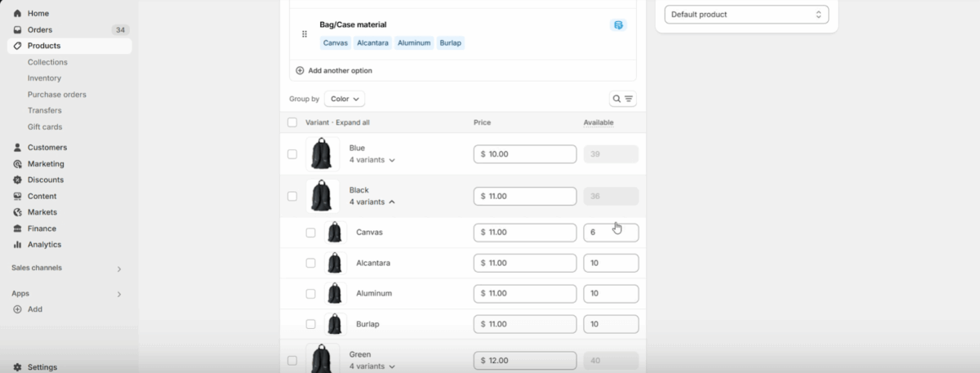
Task: Click the Black backpack thumbnail
Action: [323, 196]
